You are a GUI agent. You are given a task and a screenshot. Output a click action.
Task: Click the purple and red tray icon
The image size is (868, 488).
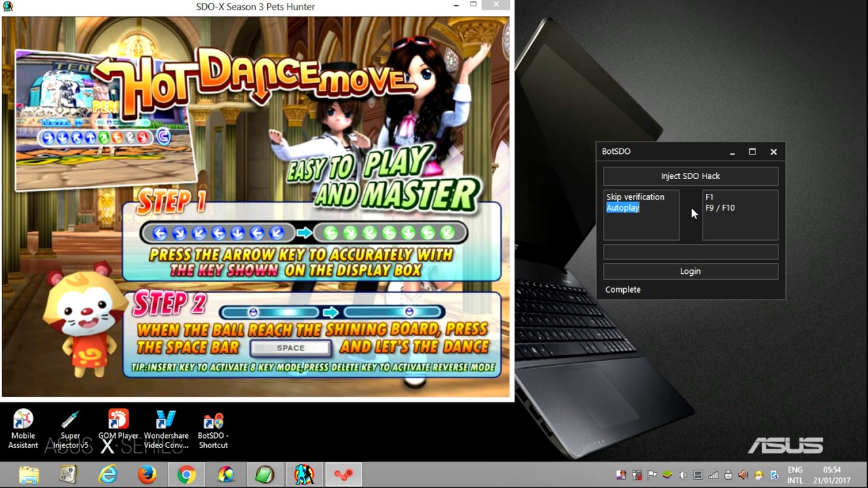pyautogui.click(x=621, y=475)
